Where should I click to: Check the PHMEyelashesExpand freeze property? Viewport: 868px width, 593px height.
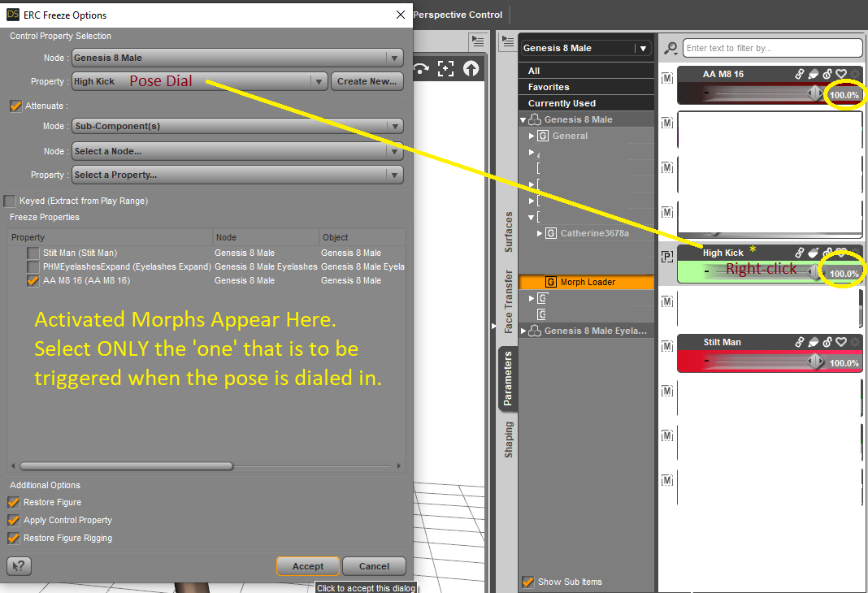pyautogui.click(x=33, y=266)
